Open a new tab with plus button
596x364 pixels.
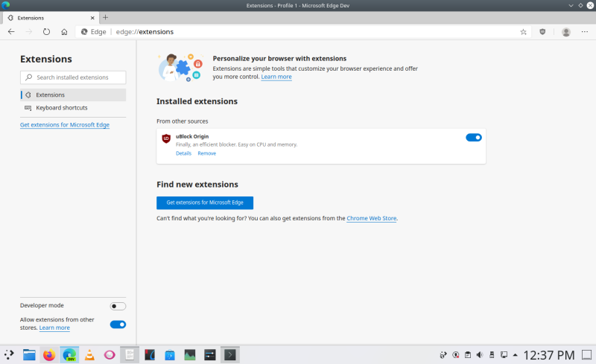pyautogui.click(x=105, y=17)
